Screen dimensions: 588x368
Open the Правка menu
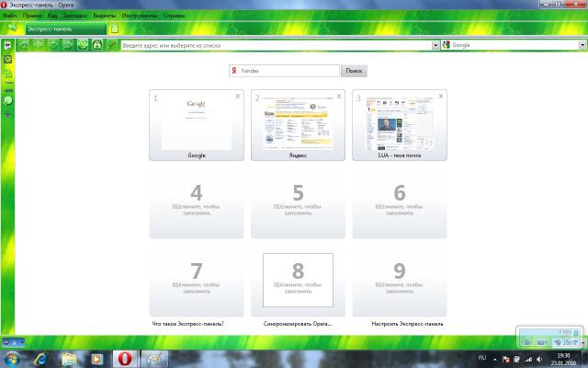click(x=32, y=16)
